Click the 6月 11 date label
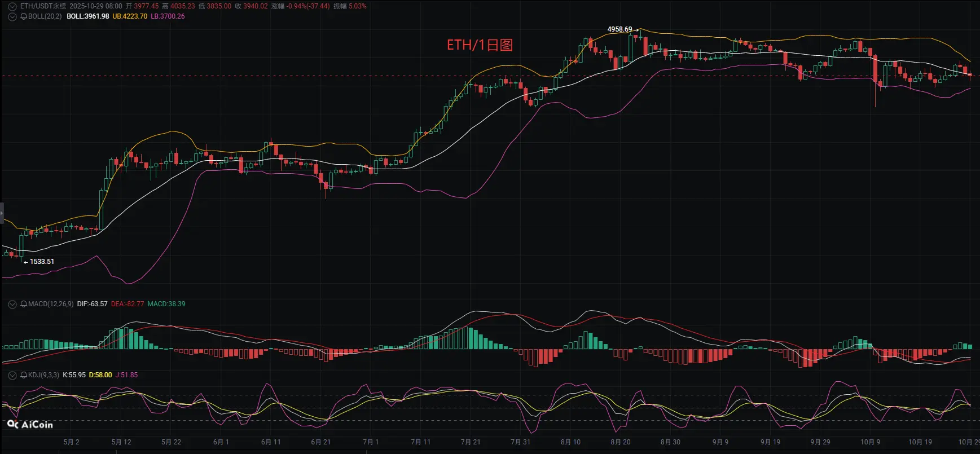Screen dimensions: 980x454 click(271, 442)
